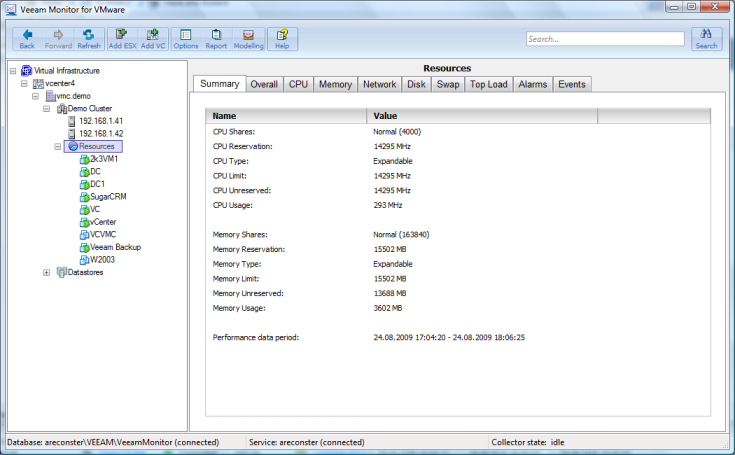The width and height of the screenshot is (735, 455).
Task: Open the Top Load tab
Action: pyautogui.click(x=489, y=85)
